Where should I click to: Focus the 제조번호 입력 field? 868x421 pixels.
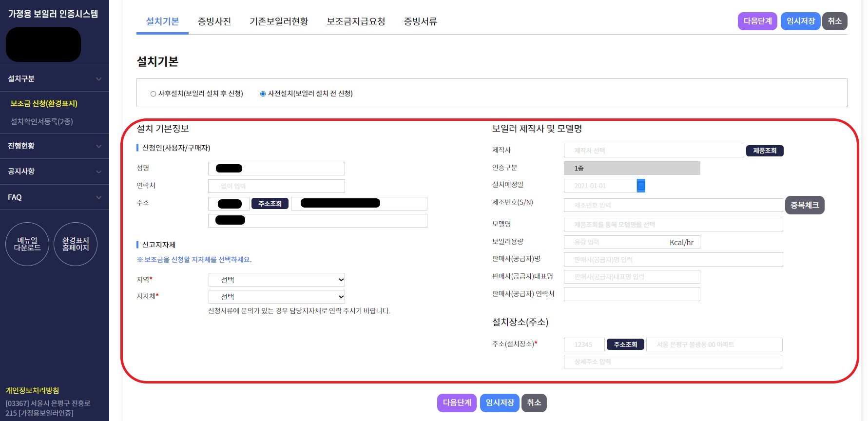click(x=673, y=205)
